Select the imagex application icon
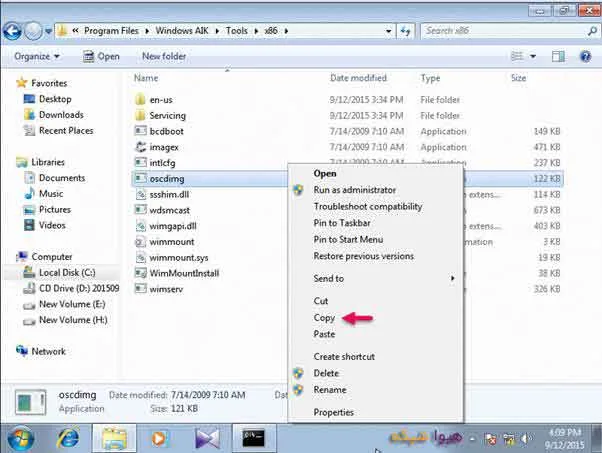This screenshot has height=453, width=602. 141,147
